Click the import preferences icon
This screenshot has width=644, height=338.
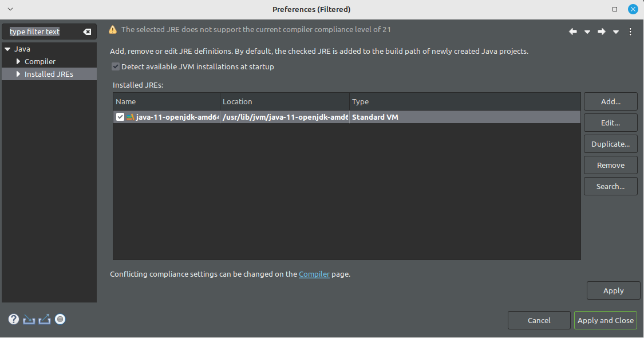(29, 320)
